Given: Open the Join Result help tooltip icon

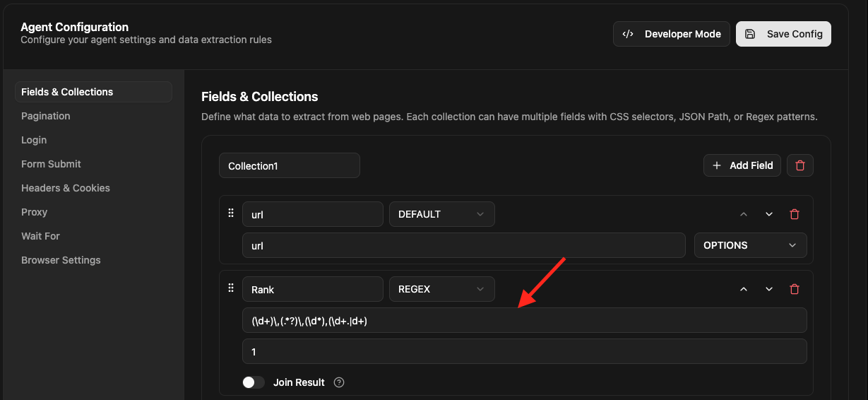Looking at the screenshot, I should 339,382.
